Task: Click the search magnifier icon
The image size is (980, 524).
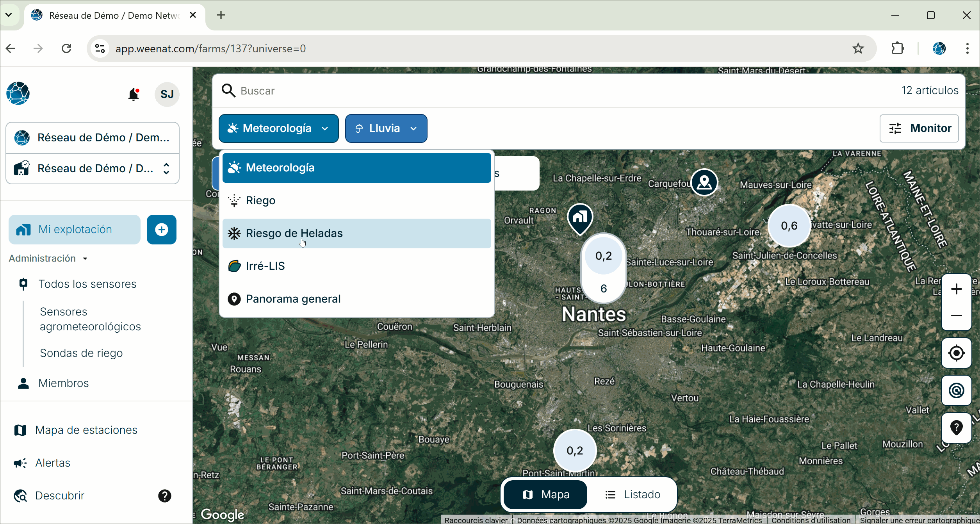Action: [x=228, y=91]
